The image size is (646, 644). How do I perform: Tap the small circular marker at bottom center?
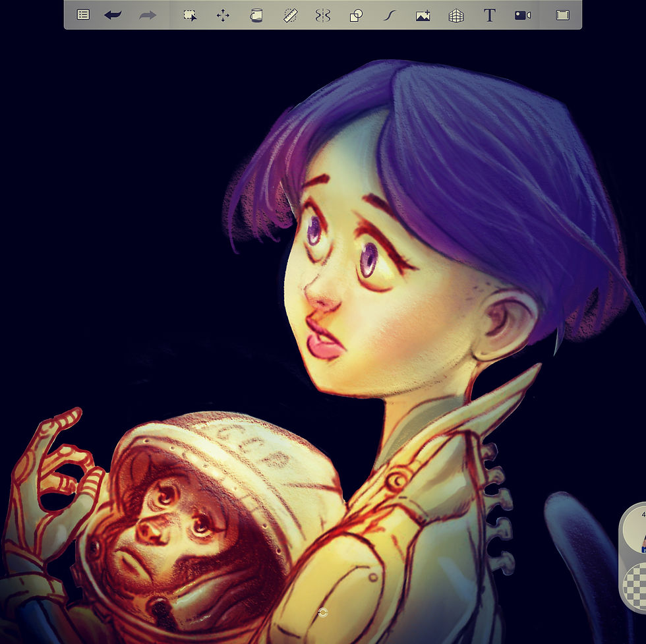[323, 612]
